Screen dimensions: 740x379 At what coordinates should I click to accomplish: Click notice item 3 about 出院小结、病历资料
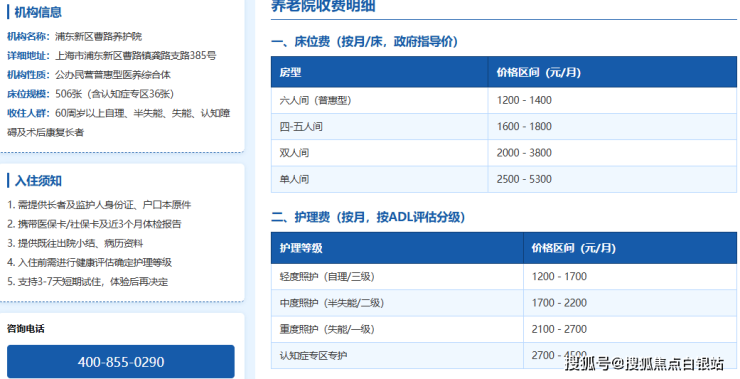click(75, 244)
